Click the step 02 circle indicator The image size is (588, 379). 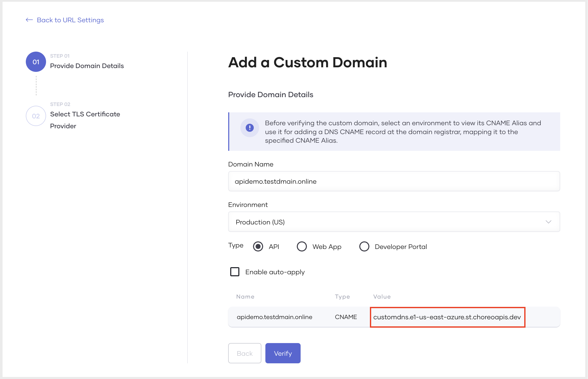36,116
